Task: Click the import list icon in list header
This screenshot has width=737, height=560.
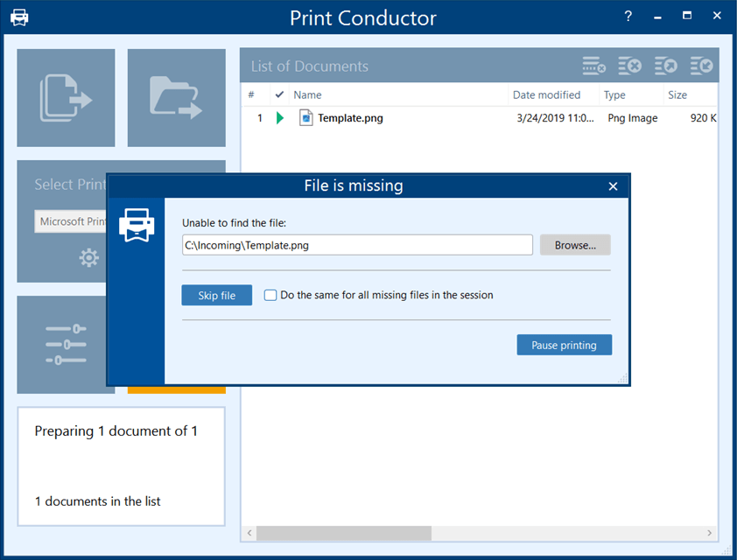Action: 702,66
